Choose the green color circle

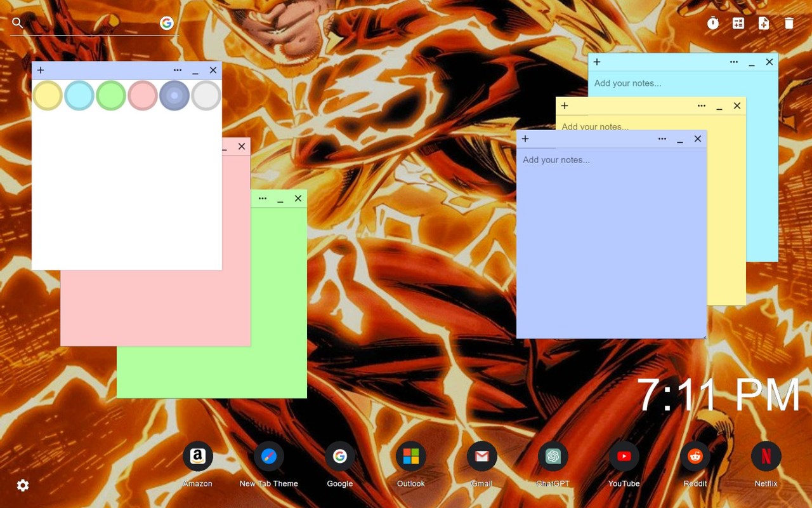[111, 95]
